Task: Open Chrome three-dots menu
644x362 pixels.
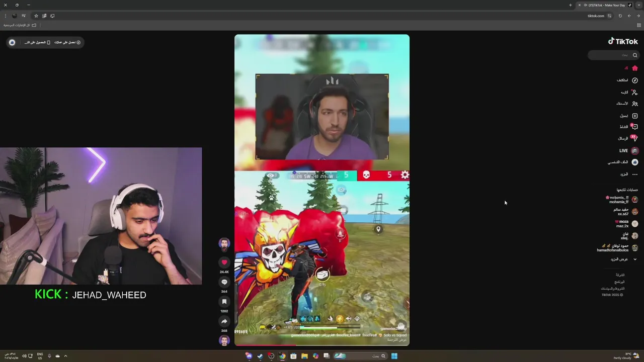Action: (x=5, y=16)
